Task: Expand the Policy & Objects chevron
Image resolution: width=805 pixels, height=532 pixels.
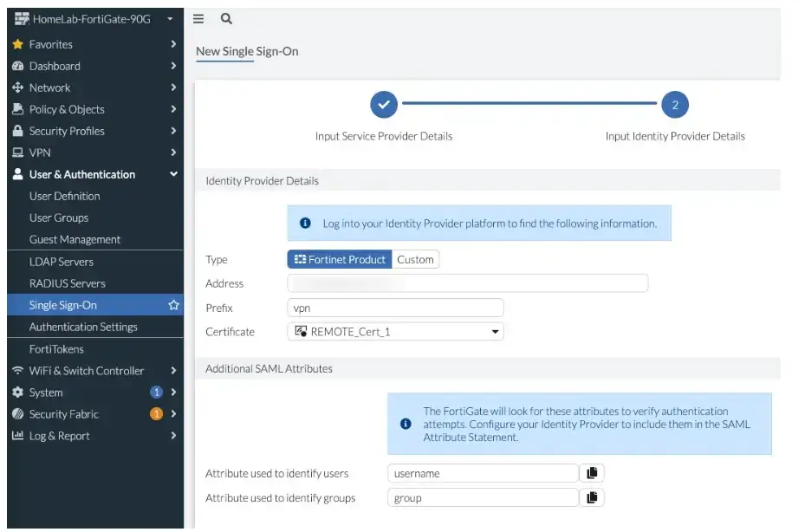Action: pos(173,109)
